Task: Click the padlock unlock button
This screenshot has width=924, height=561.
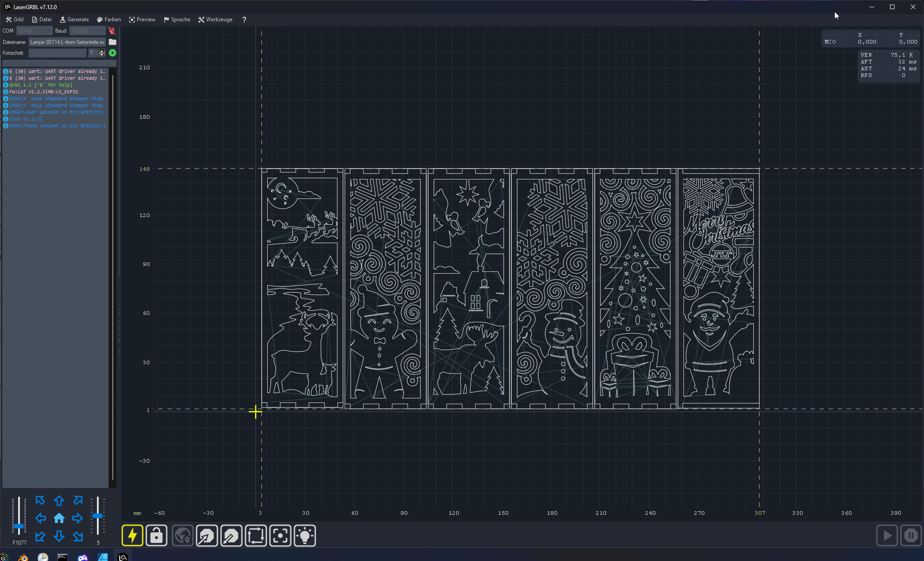Action: click(157, 536)
